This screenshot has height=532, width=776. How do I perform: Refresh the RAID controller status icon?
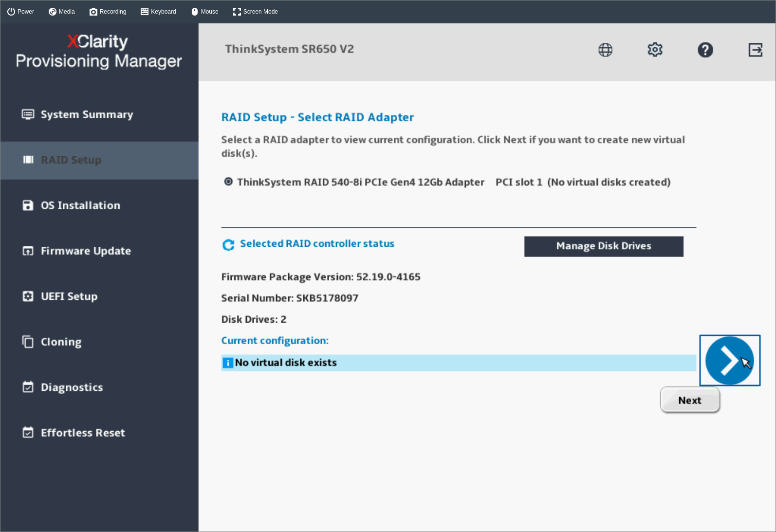pyautogui.click(x=228, y=244)
